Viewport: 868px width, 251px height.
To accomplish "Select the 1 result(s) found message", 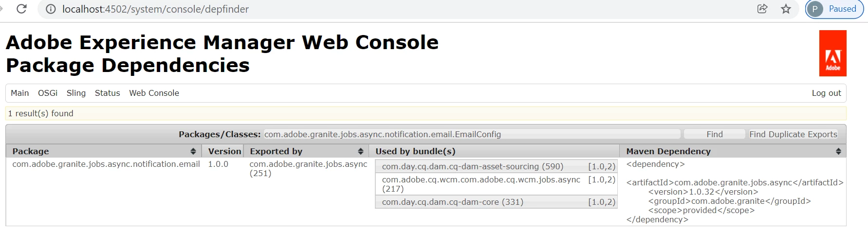I will point(40,113).
